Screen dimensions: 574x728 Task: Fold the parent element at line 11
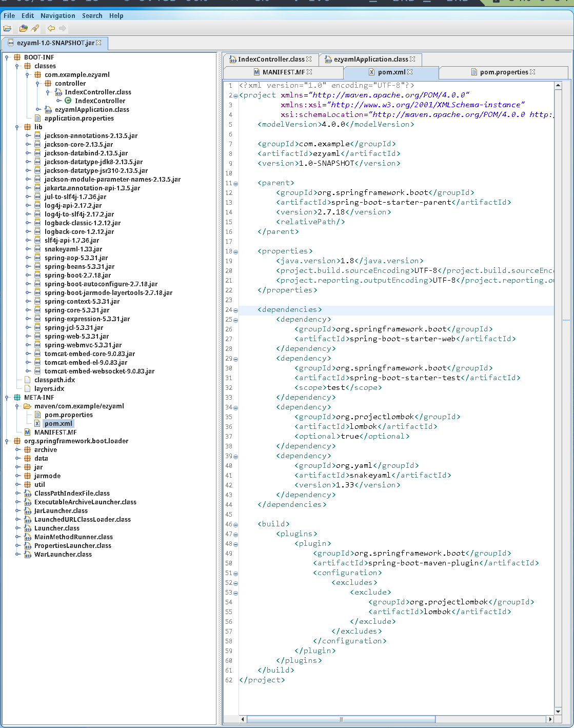point(235,183)
